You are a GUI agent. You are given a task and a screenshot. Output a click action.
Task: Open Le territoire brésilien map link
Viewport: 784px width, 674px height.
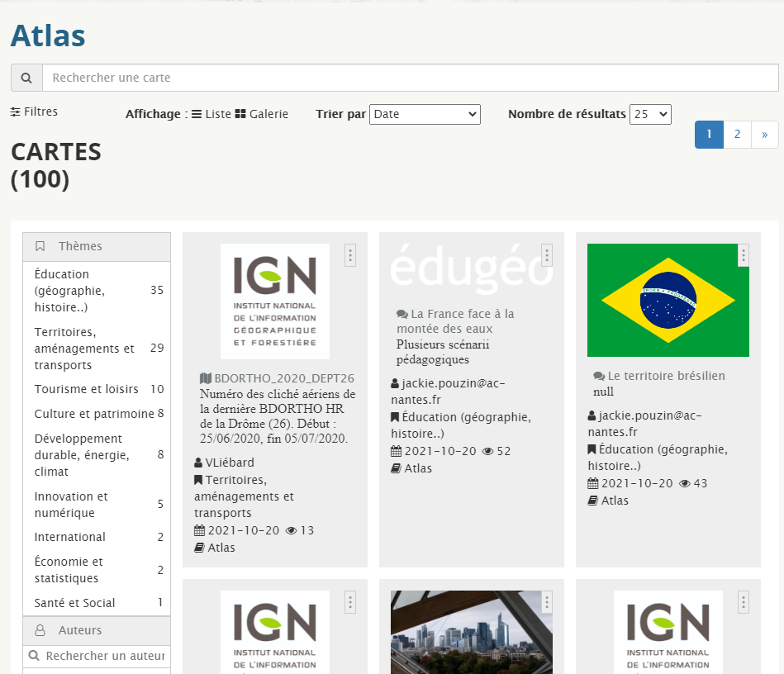point(666,376)
